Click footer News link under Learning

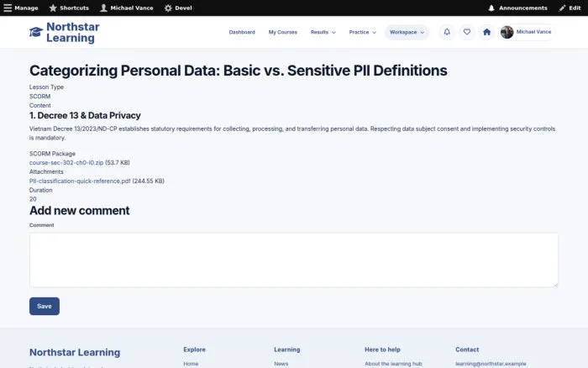pyautogui.click(x=281, y=364)
